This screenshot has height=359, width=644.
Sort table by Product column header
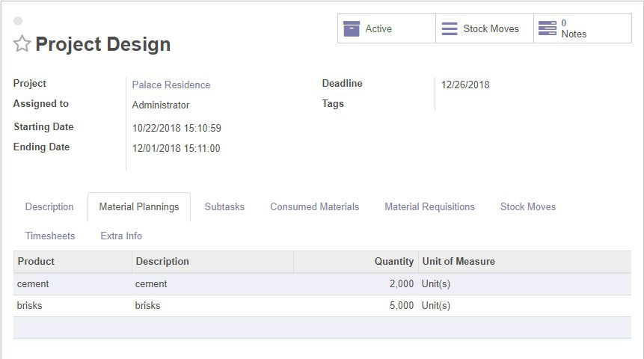tap(36, 261)
